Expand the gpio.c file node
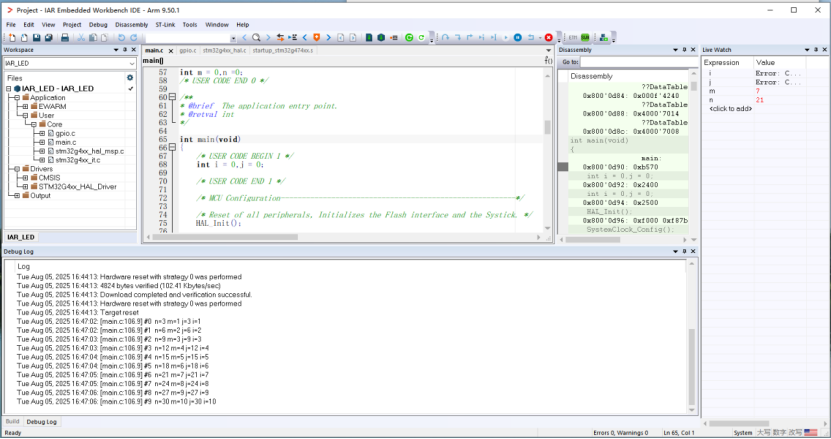This screenshot has width=831, height=439. 42,134
